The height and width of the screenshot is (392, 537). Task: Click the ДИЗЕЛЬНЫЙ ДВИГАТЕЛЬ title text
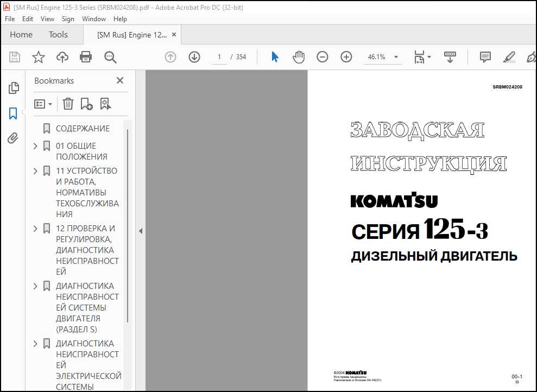coord(434,256)
